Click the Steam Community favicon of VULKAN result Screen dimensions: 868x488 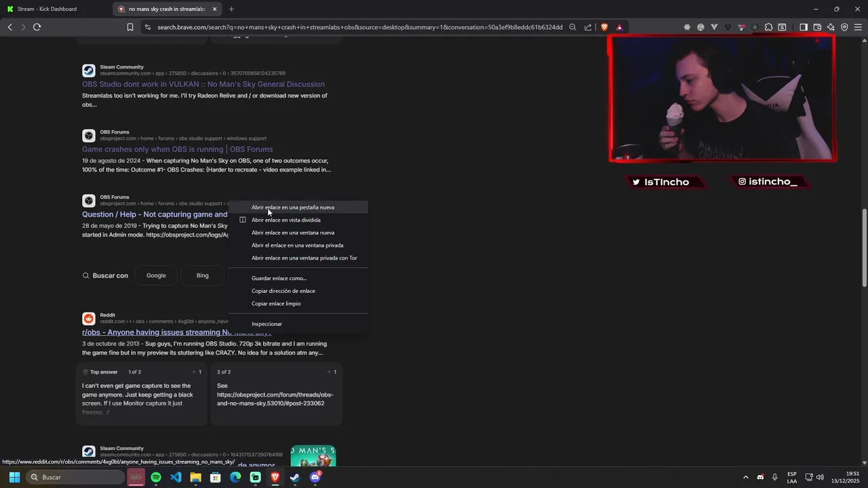click(89, 70)
